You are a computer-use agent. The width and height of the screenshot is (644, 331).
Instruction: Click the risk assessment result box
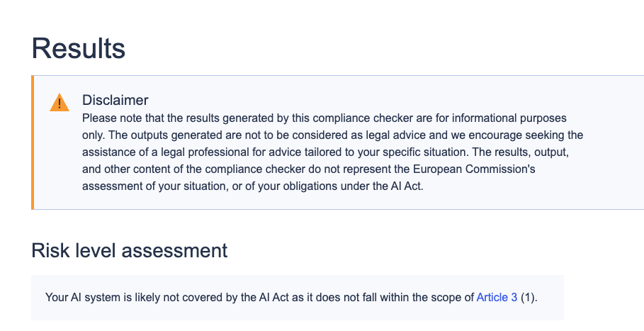(x=298, y=298)
